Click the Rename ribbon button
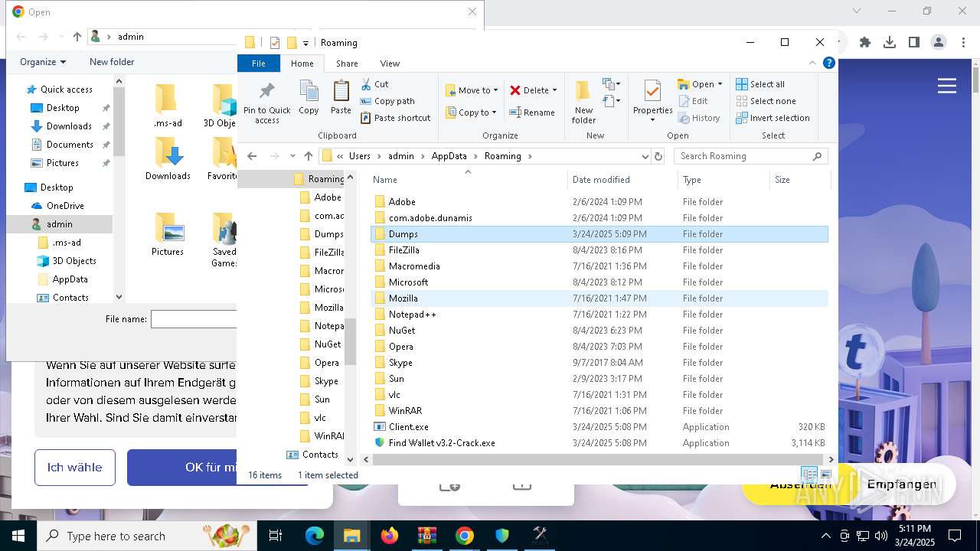This screenshot has height=551, width=980. [532, 112]
